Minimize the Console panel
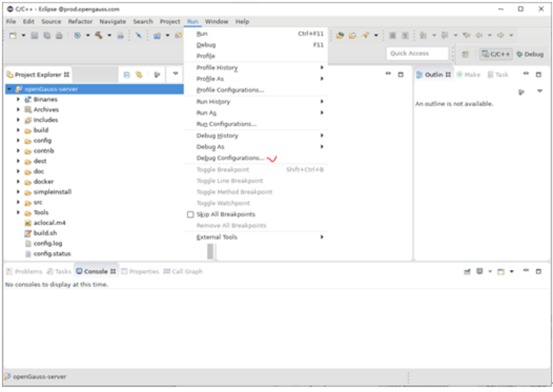 point(526,270)
